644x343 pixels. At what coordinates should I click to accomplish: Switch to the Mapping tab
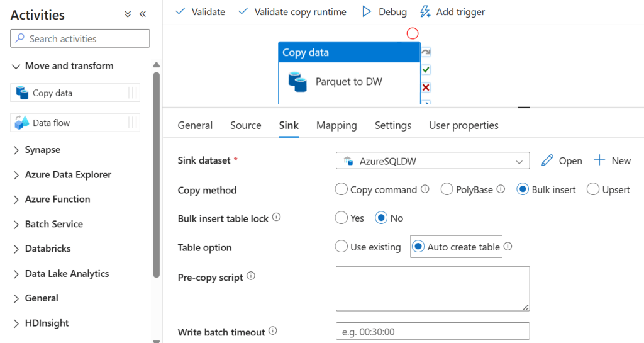point(336,125)
